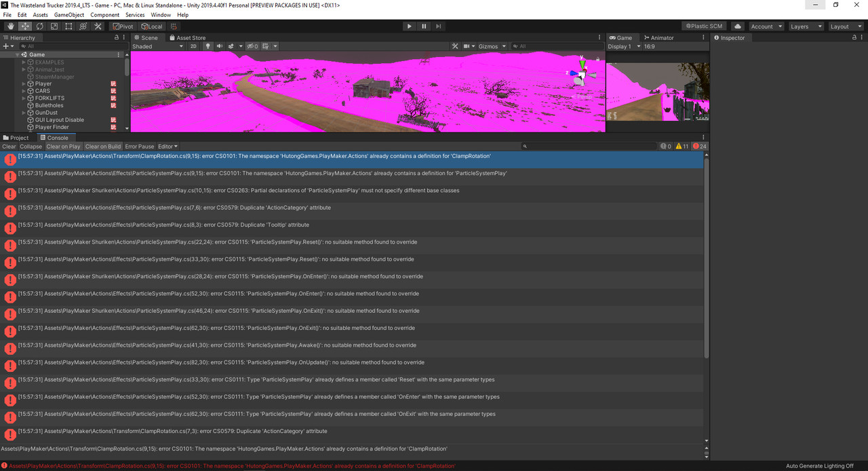868x471 pixels.
Task: Open PlayMaker badge on Player row
Action: 113,84
